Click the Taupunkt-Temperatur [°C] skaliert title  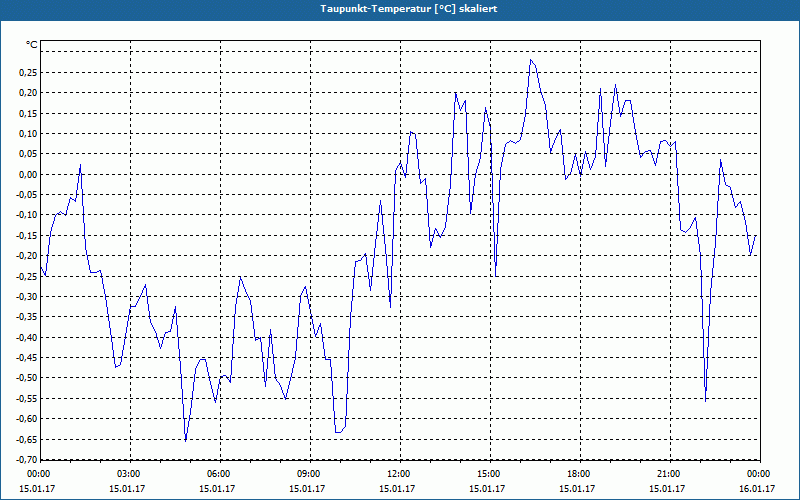pos(409,9)
